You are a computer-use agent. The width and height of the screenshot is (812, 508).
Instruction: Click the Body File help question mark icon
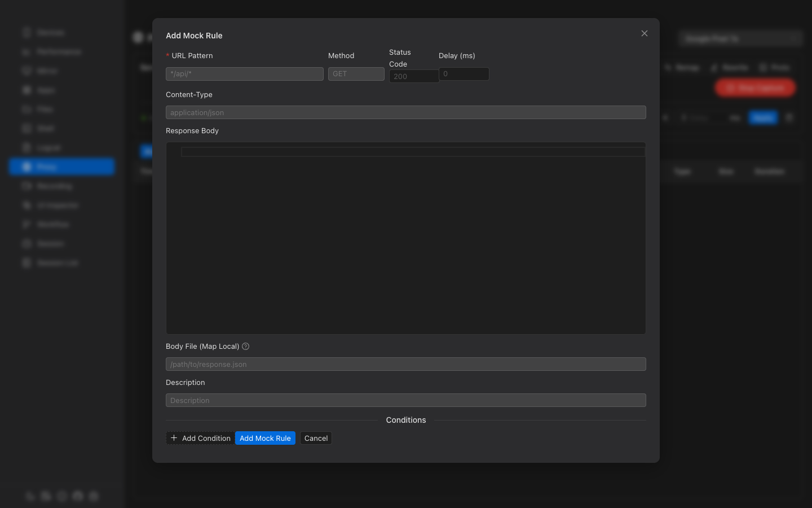(x=245, y=346)
